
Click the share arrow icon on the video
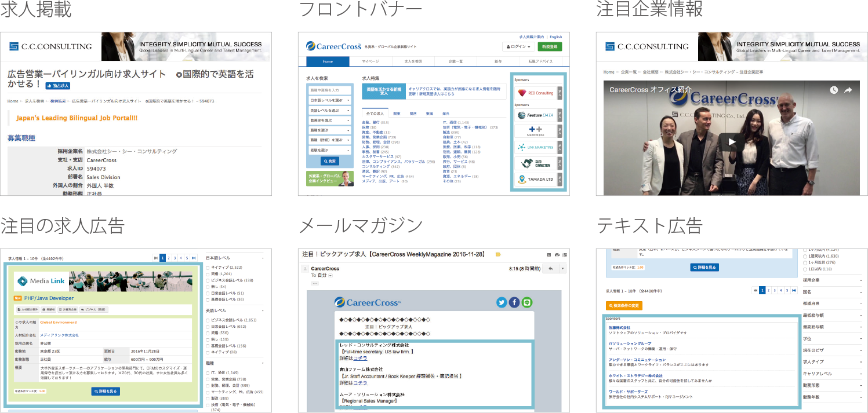848,90
